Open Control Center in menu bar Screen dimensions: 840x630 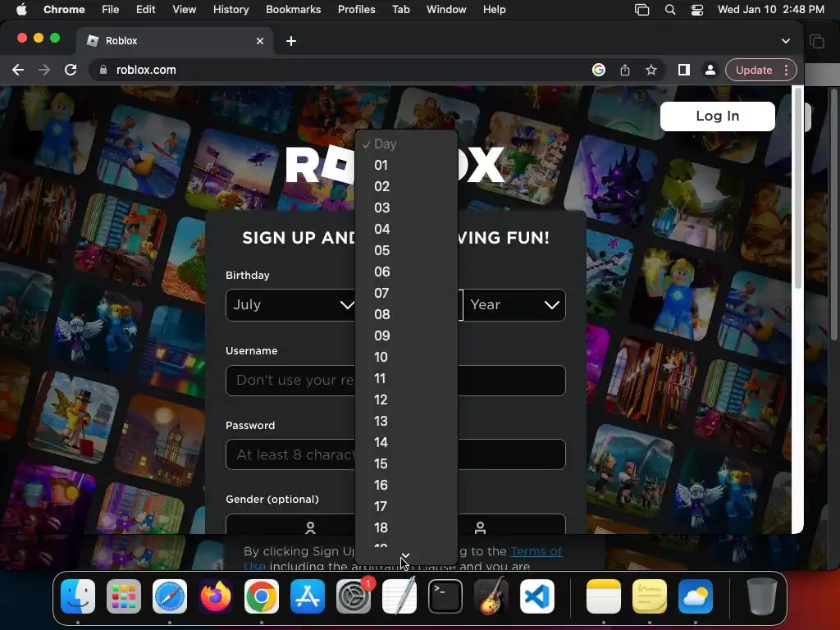(697, 10)
